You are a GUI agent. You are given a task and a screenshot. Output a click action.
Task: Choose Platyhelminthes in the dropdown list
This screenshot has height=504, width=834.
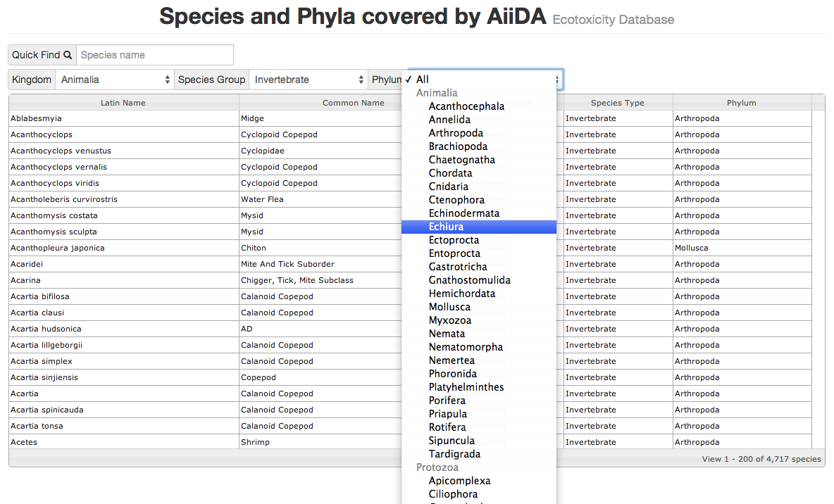pyautogui.click(x=466, y=387)
